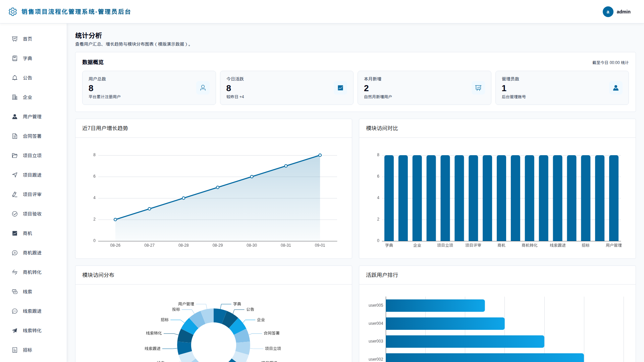Click the person icon on 管理员数 card
This screenshot has width=644, height=362.
click(x=616, y=88)
